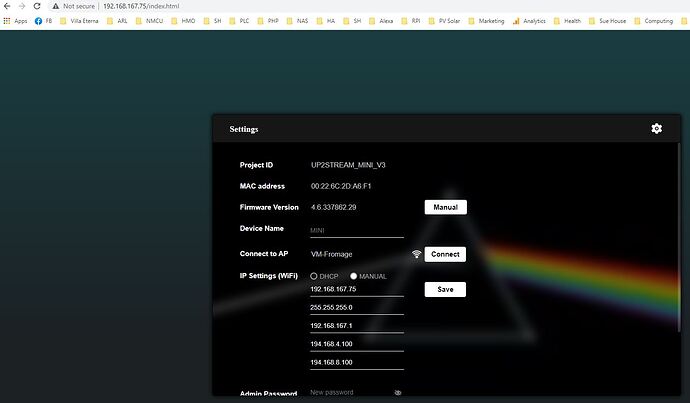The height and width of the screenshot is (403, 690).
Task: Click the Manual firmware button
Action: pyautogui.click(x=445, y=207)
